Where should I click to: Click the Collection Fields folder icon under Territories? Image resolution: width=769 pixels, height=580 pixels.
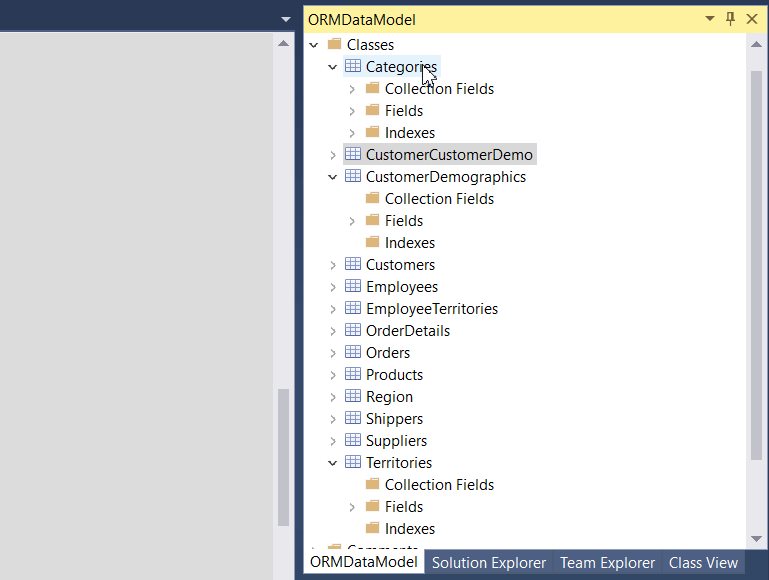click(x=373, y=484)
